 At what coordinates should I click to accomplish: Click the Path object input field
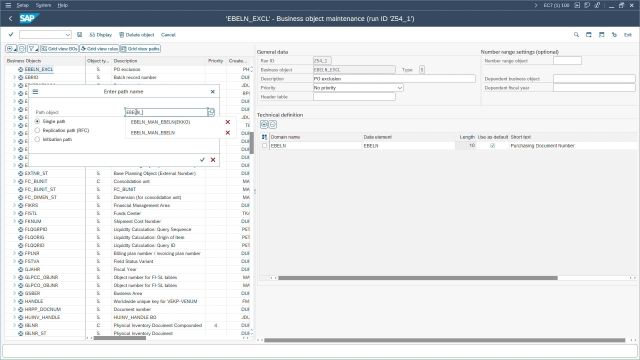[166, 112]
